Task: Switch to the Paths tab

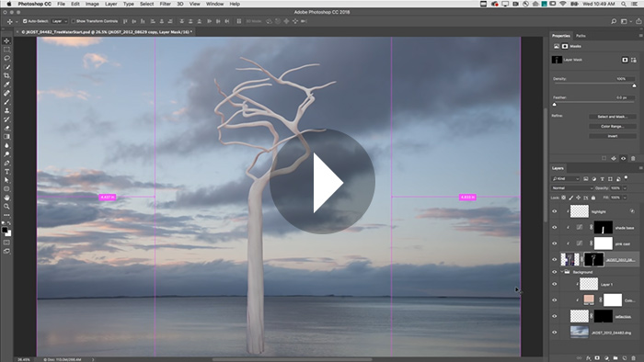Action: pos(581,36)
